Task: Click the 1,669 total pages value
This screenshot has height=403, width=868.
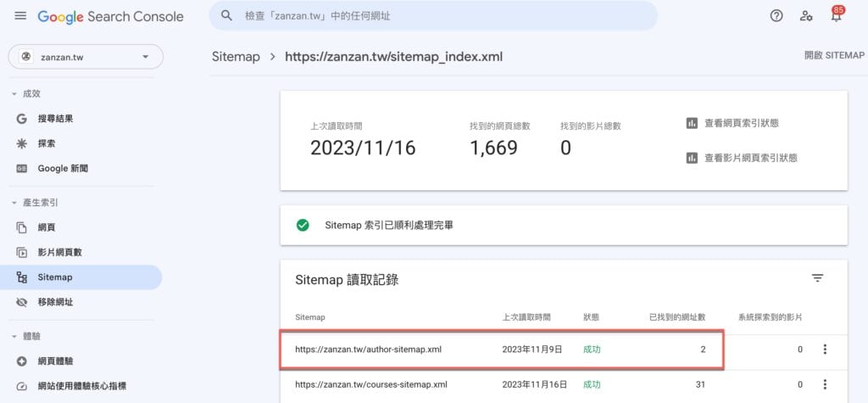Action: point(494,148)
